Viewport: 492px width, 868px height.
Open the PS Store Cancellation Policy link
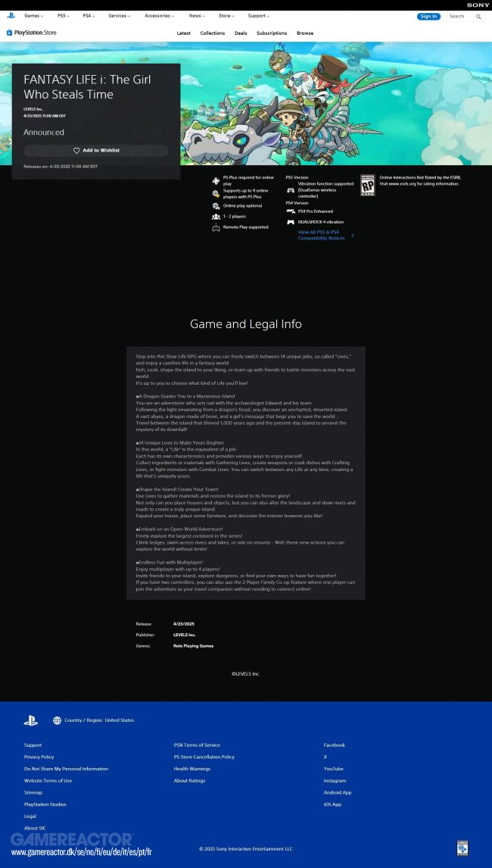[x=204, y=757]
